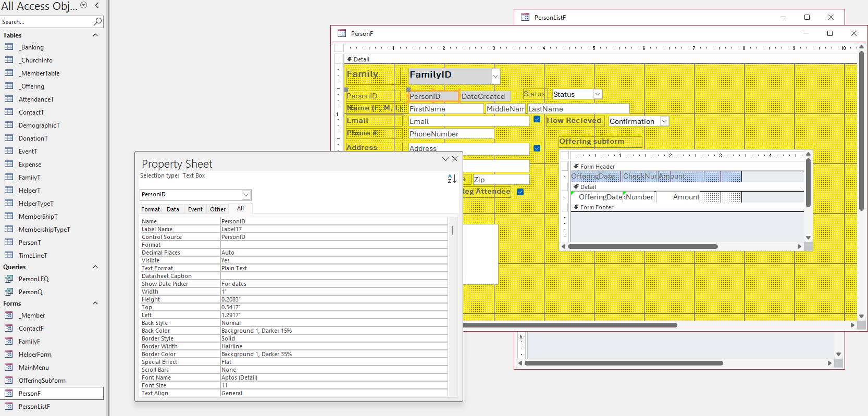Open the Status combo box dropdown
Screen dimensions: 868x416
(x=598, y=94)
